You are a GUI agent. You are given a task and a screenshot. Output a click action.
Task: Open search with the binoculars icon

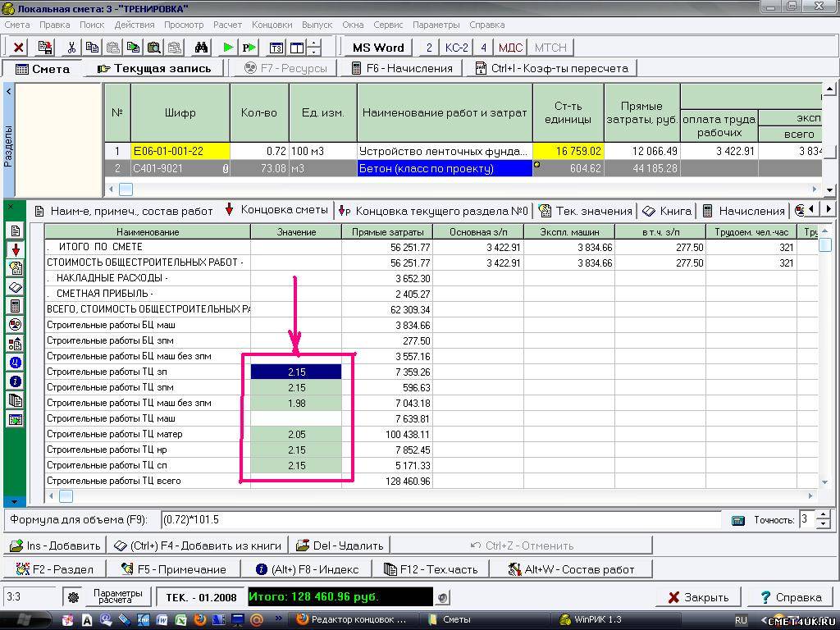202,48
